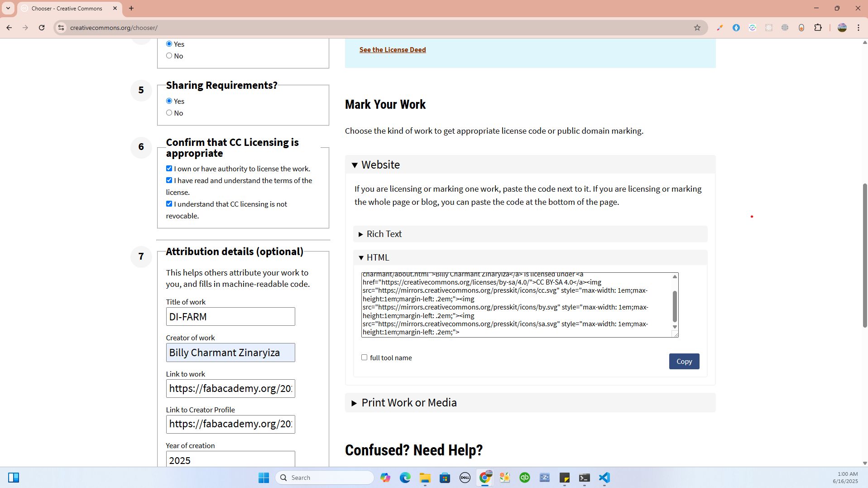Uncheck 'I have read and understand the terms'
Image resolution: width=868 pixels, height=488 pixels.
pos(169,180)
